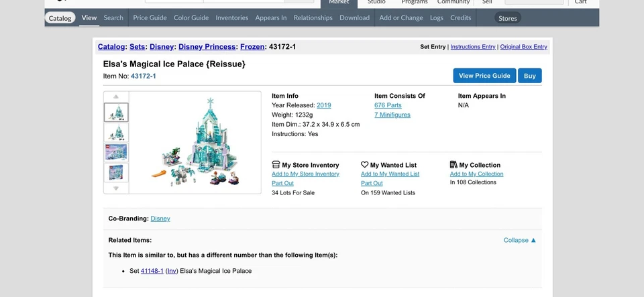The image size is (644, 297).
Task: Open Original Box Entry link
Action: (x=524, y=47)
